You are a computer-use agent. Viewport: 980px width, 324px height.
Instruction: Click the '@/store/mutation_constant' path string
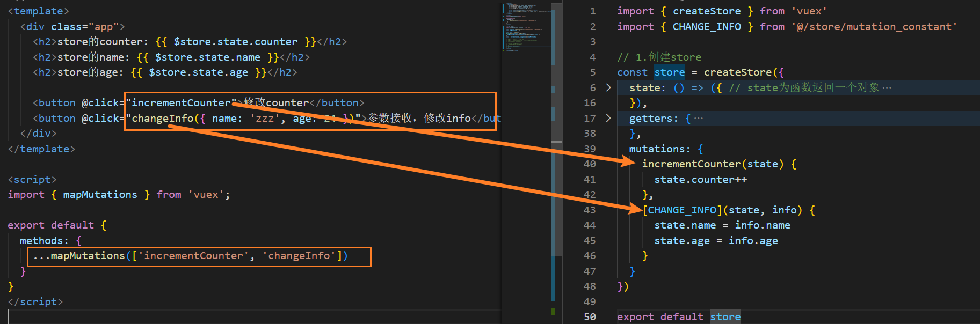(x=874, y=27)
